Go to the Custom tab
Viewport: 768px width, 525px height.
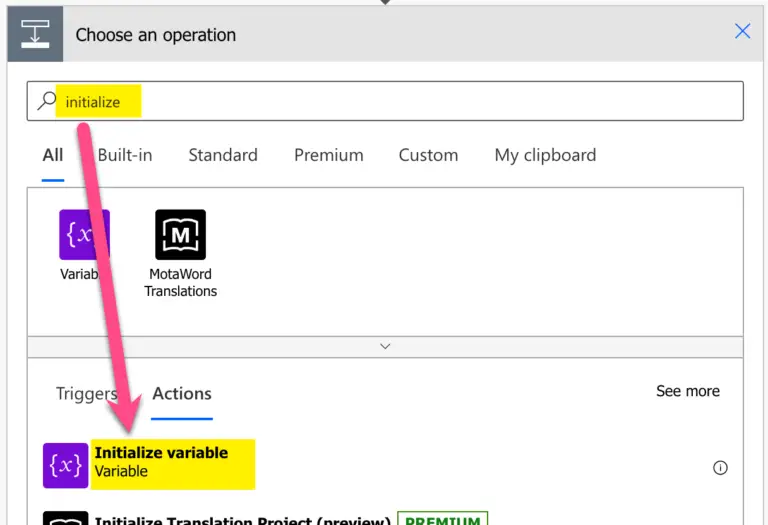(x=428, y=155)
